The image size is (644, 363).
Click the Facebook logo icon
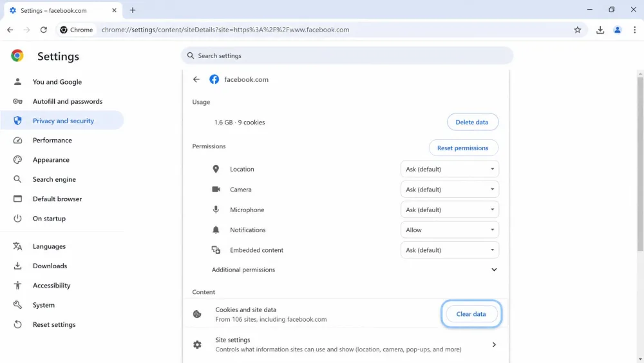pyautogui.click(x=214, y=79)
